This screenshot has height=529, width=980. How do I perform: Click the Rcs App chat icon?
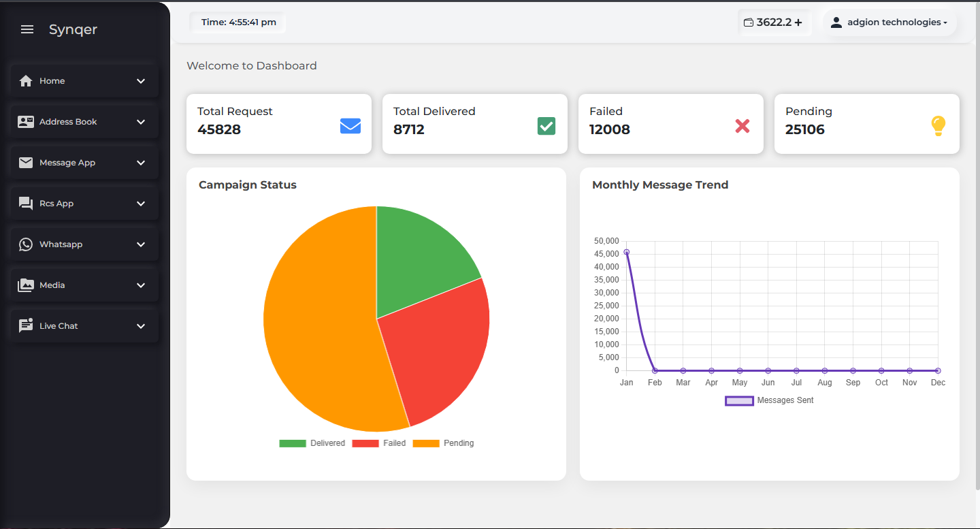26,204
